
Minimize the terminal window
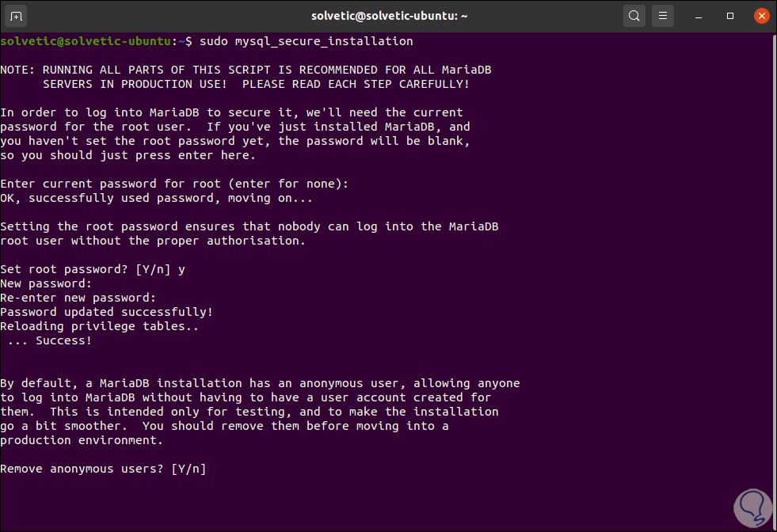coord(700,15)
